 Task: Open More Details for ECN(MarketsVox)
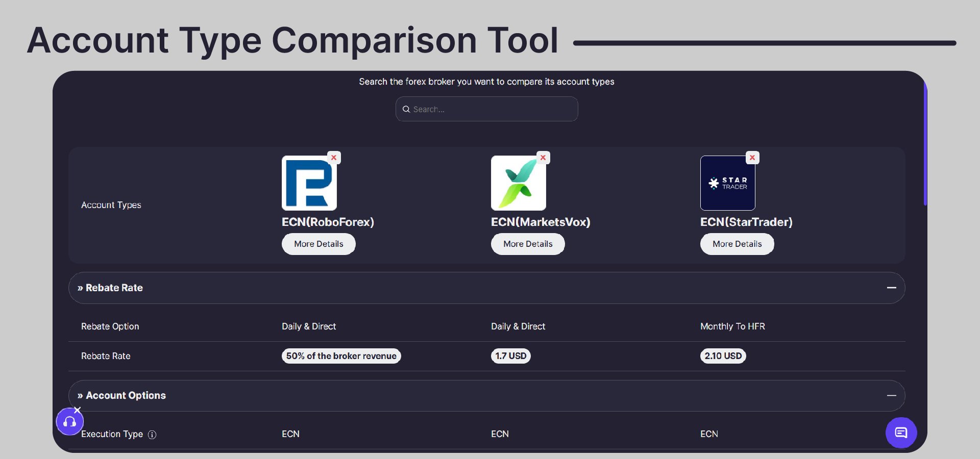528,244
